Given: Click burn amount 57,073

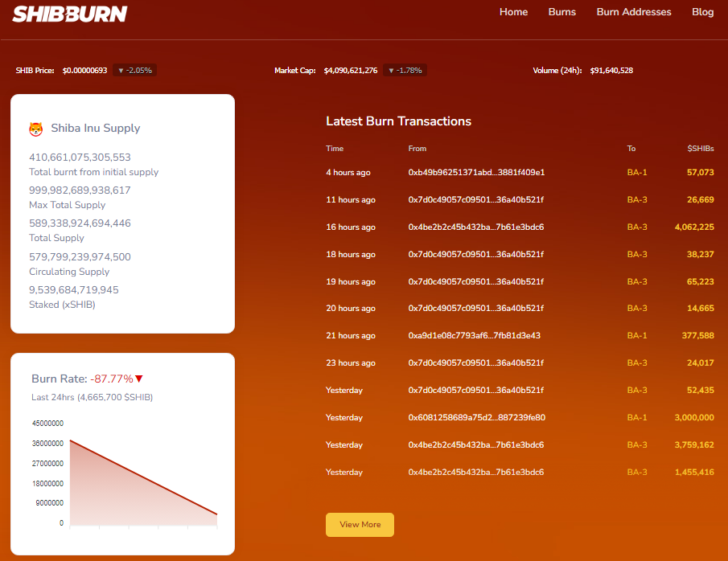Looking at the screenshot, I should coord(700,173).
